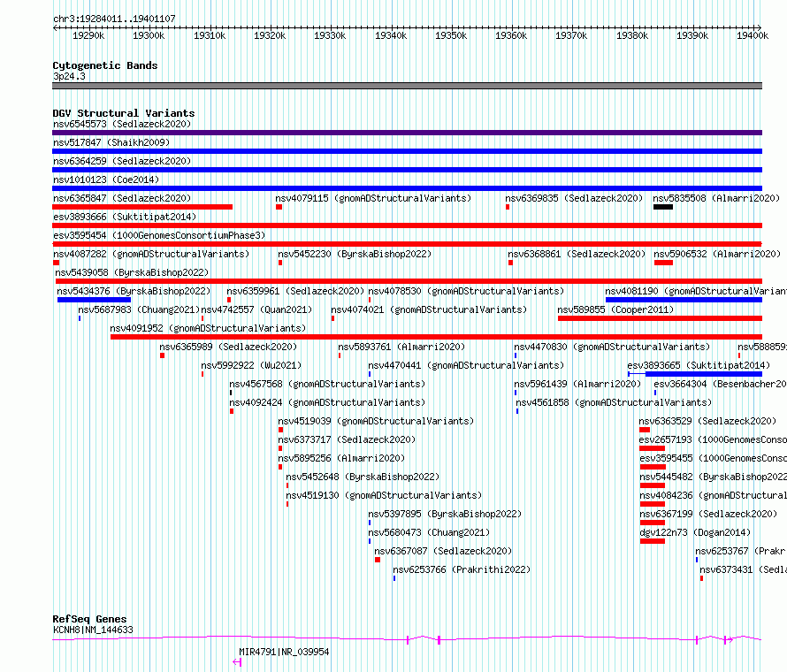Image resolution: width=787 pixels, height=672 pixels.
Task: Open nsv1010123 (Coe2014) variant entry
Action: tap(106, 179)
